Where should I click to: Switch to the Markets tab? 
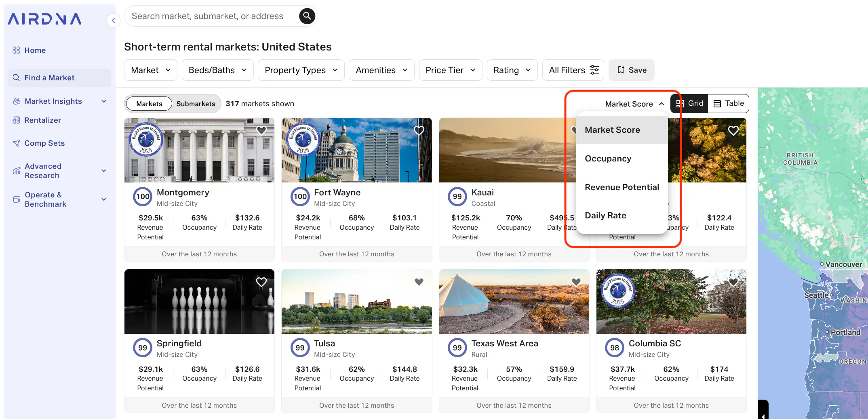pos(149,104)
